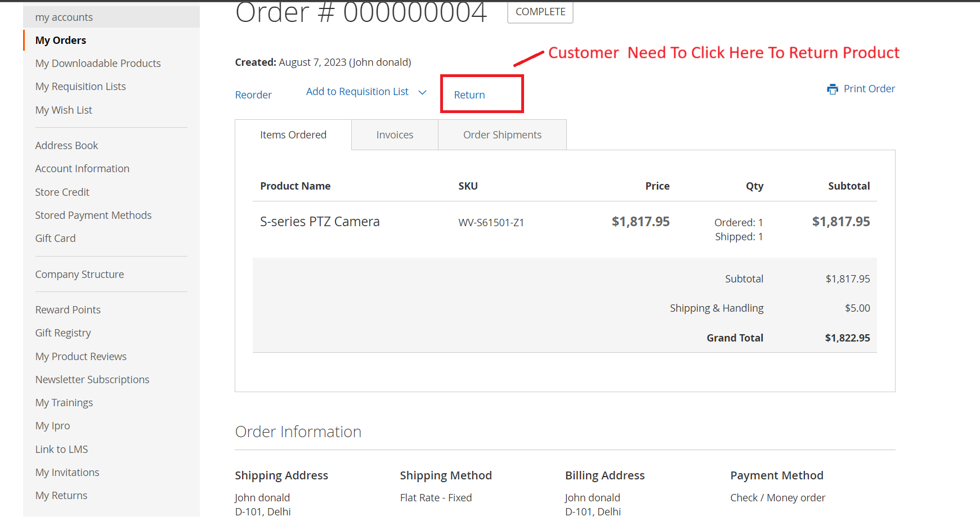Click the Ordered: 1 quantity text
This screenshot has width=980, height=521.
(739, 223)
